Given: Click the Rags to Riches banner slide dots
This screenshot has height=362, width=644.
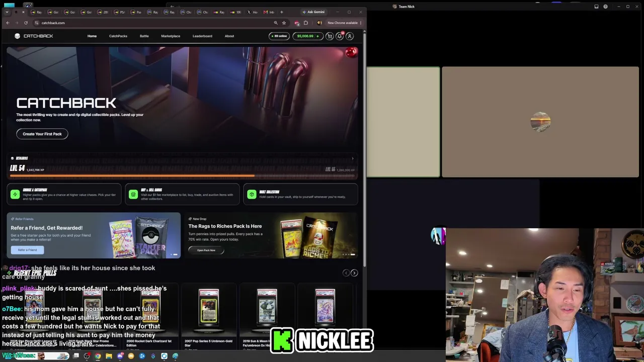Looking at the screenshot, I should click(x=349, y=254).
